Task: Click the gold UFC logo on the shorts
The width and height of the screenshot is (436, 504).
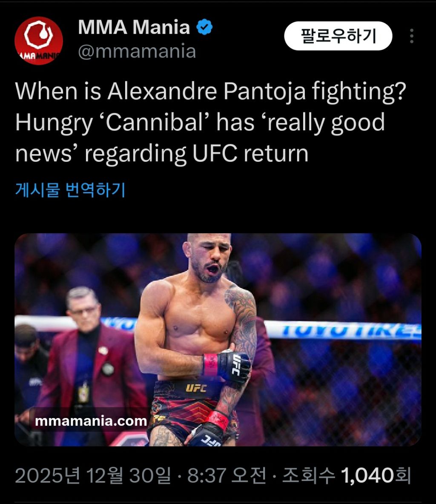Action: [196, 388]
